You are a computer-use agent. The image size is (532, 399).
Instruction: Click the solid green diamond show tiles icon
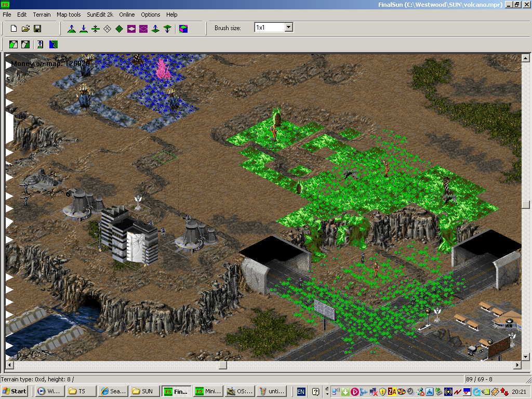pyautogui.click(x=119, y=29)
